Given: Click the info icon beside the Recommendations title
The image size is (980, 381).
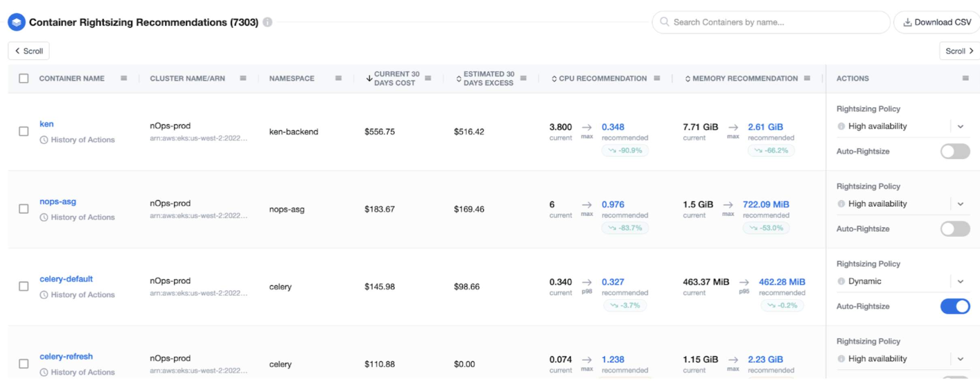Looking at the screenshot, I should (x=267, y=22).
